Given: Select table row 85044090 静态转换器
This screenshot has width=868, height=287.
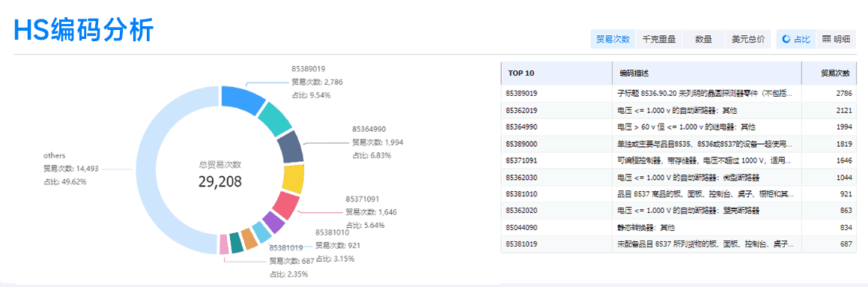Looking at the screenshot, I should (679, 228).
